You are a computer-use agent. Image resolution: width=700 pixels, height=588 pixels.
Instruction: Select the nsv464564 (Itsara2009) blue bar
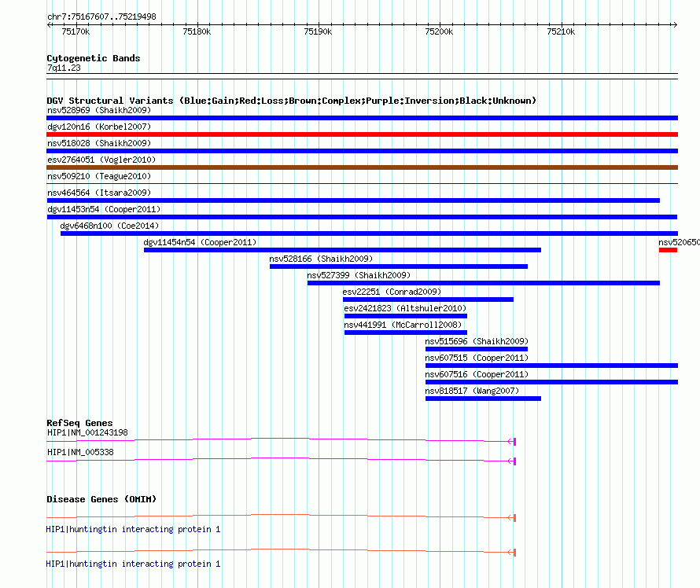pyautogui.click(x=353, y=200)
